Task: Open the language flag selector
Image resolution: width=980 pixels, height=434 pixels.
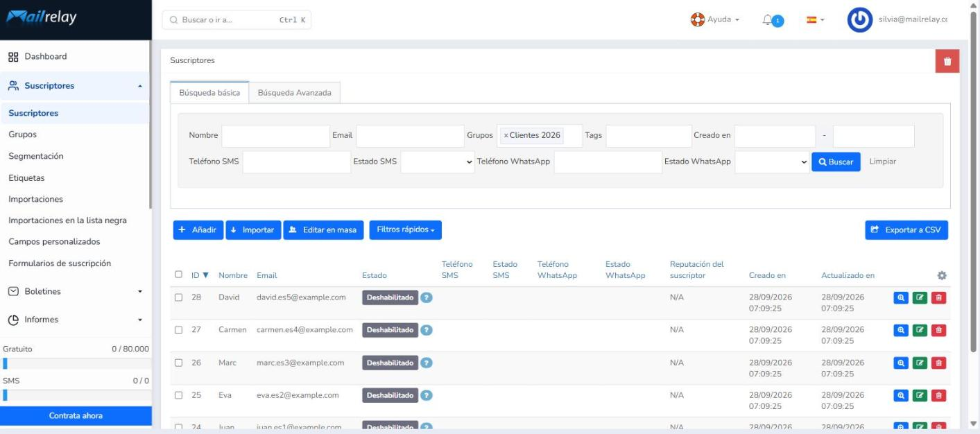Action: click(x=815, y=20)
